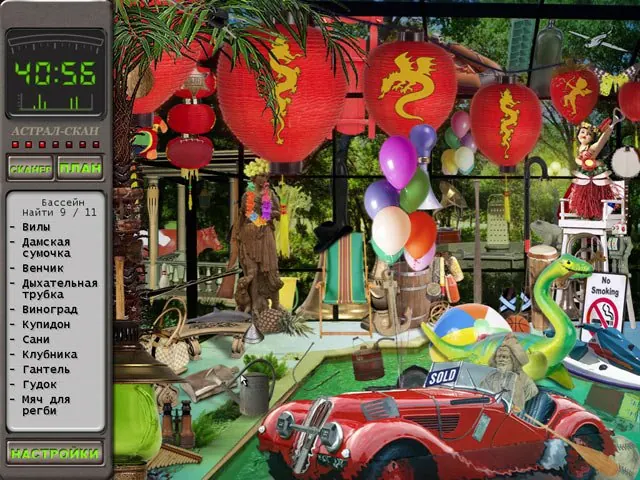640x480 pixels.
Task: Click the SOLD sign on the car
Action: 443,376
